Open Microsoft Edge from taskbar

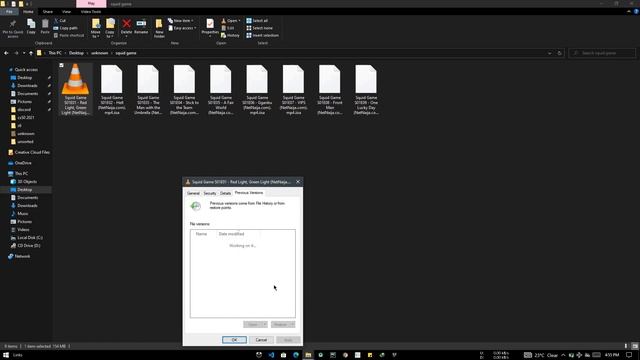click(x=296, y=355)
